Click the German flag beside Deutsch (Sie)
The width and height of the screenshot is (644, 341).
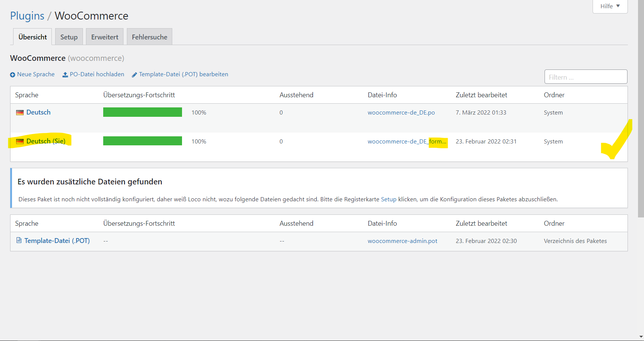pos(20,142)
